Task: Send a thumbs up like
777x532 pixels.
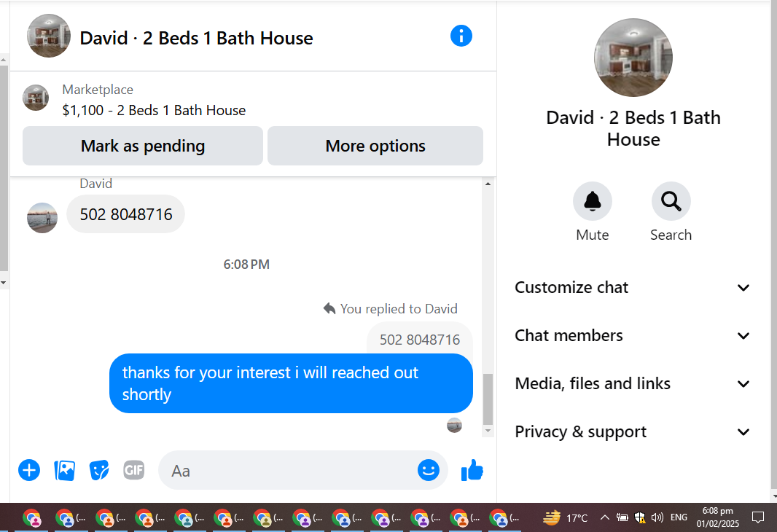Action: click(x=472, y=470)
